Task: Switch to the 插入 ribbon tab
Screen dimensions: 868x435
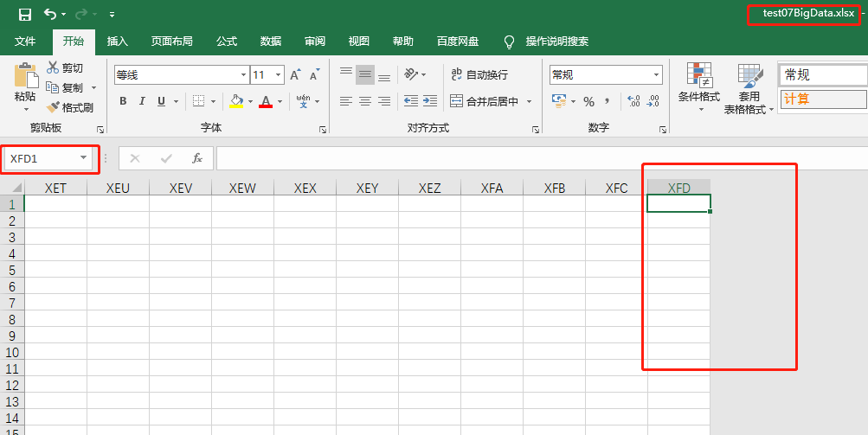Action: (118, 42)
